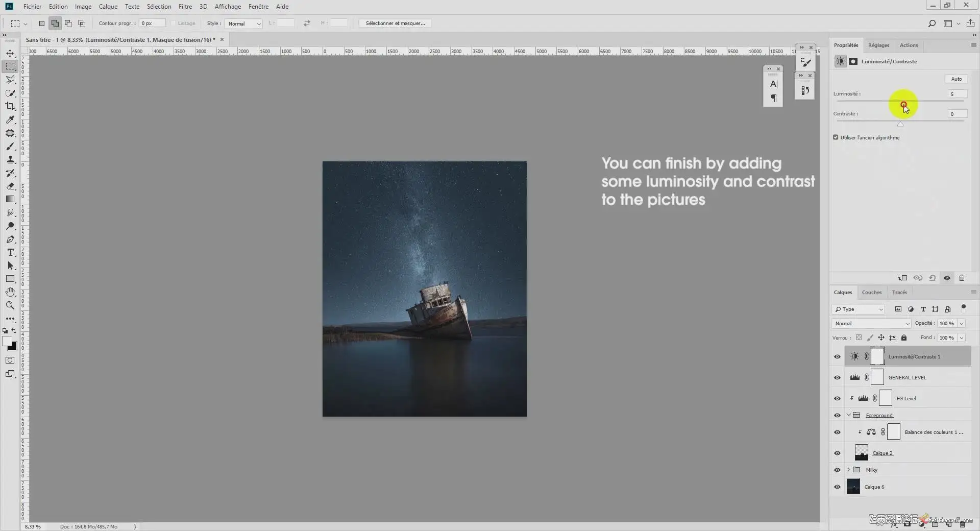Screen dimensions: 980x531
Task: Open the Search icon in options bar
Action: point(932,23)
